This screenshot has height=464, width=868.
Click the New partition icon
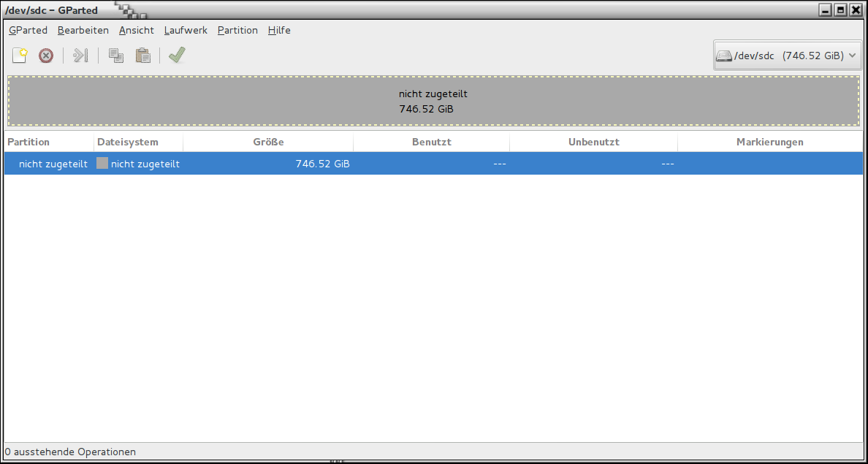click(20, 56)
